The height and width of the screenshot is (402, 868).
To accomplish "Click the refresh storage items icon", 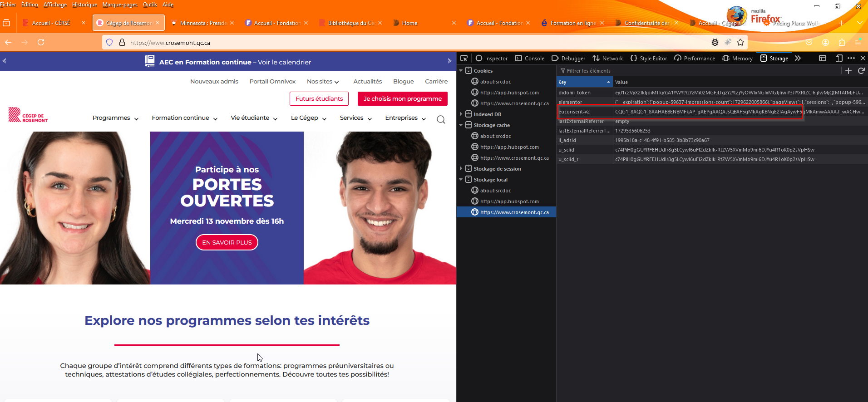I will (x=861, y=71).
